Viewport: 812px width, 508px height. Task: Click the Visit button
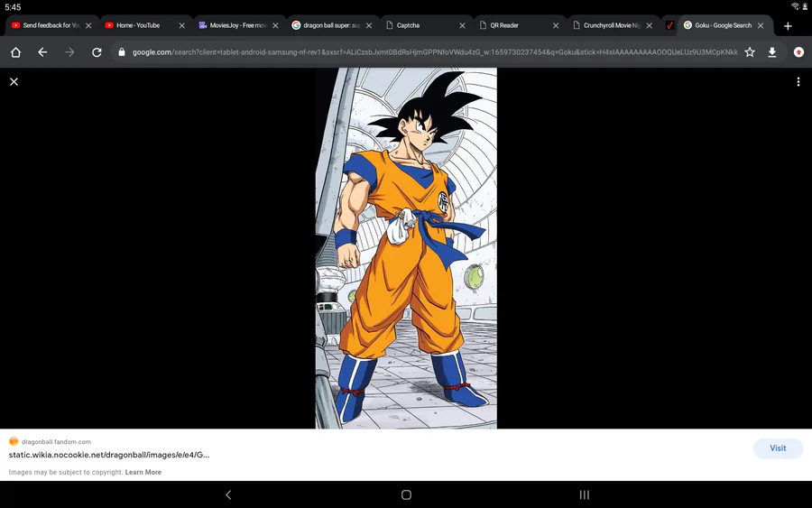coord(778,448)
